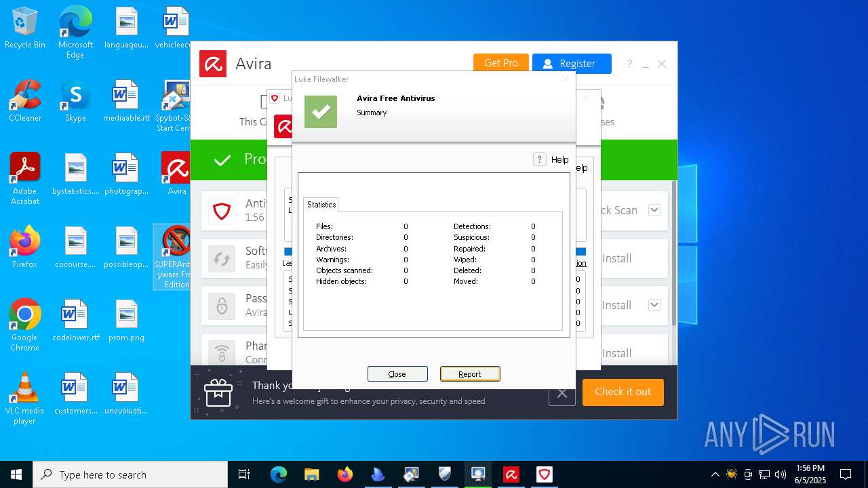Click the Software Updater icon
Screen dimensions: 868x488
coord(222,258)
